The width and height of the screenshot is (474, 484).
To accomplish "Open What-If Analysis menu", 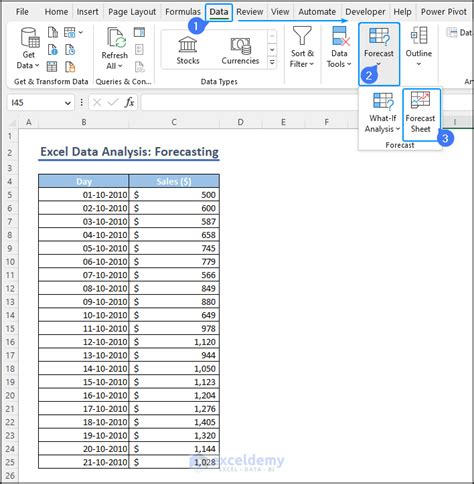I will [x=382, y=113].
